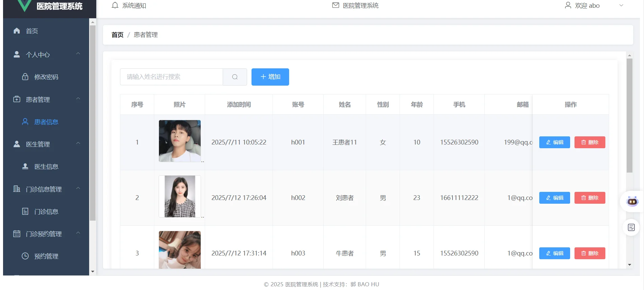The height and width of the screenshot is (290, 644).
Task: Focus the name search input field
Action: pos(172,77)
